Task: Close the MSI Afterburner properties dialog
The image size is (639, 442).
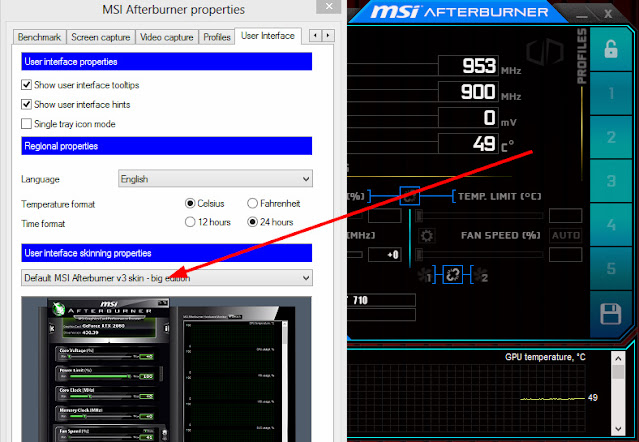Action: point(329,6)
